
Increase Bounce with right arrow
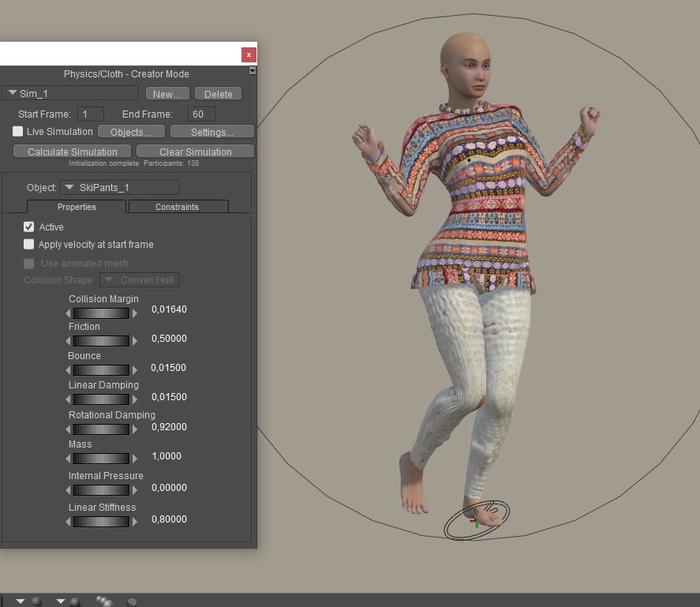point(135,370)
